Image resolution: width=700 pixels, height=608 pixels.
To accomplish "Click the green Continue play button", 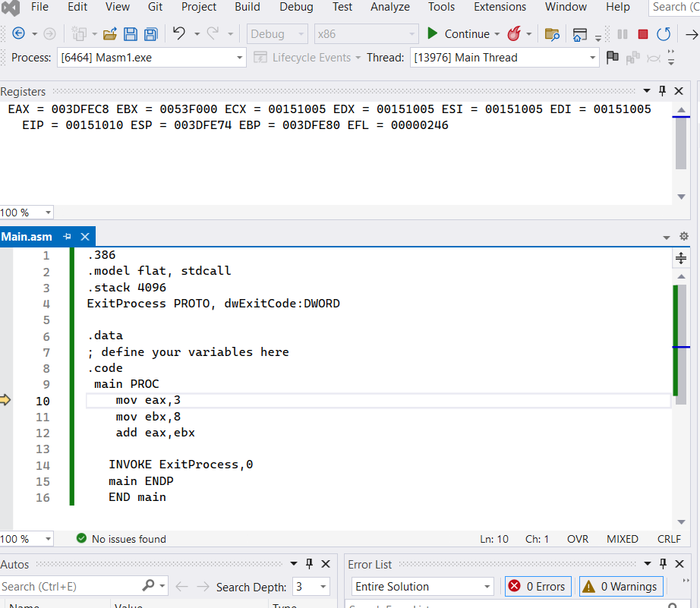I will click(x=432, y=33).
